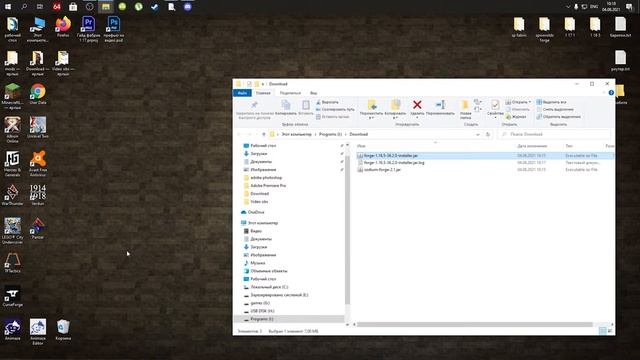This screenshot has width=640, height=360.
Task: Open the Файл (File) tab in Explorer
Action: pos(242,93)
